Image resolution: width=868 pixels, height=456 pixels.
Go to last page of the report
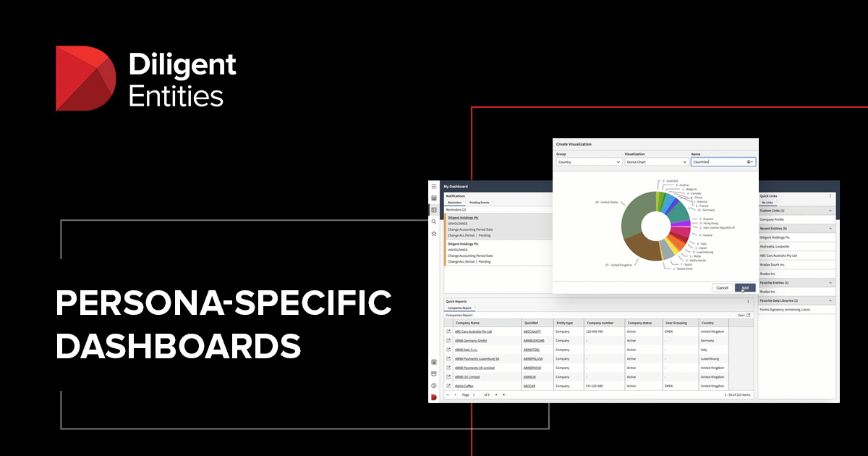coord(503,394)
